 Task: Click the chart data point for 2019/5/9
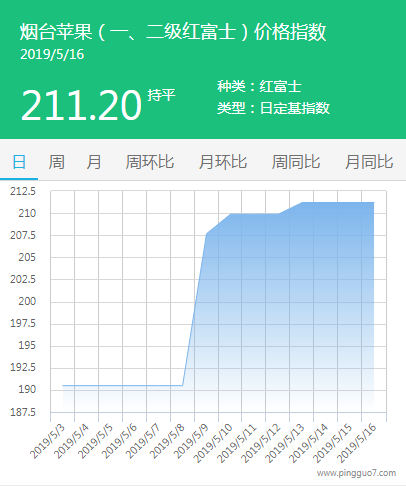[x=206, y=234]
